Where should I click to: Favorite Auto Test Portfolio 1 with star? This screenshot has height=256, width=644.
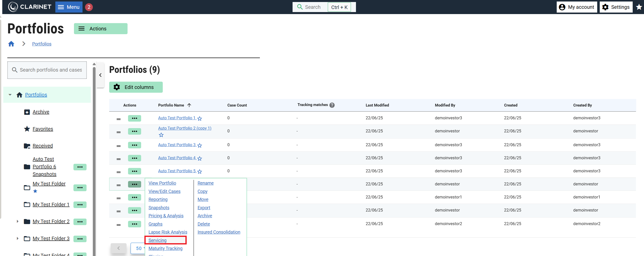click(200, 119)
